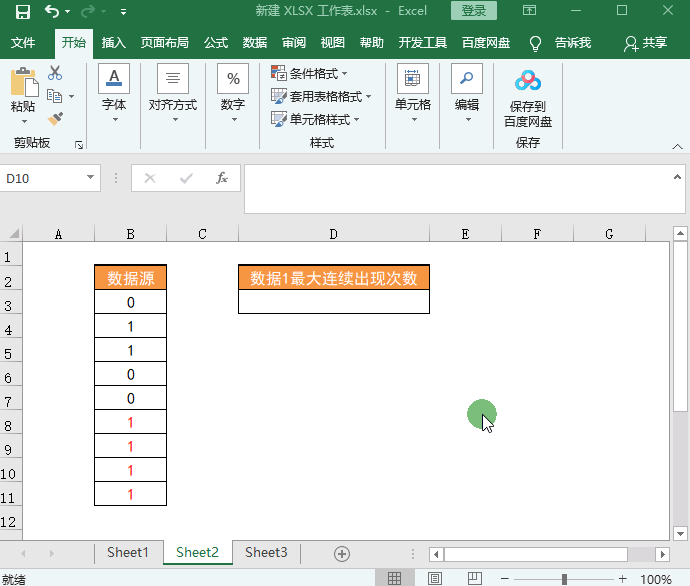This screenshot has width=690, height=586.
Task: Click the cut scissors icon
Action: point(55,73)
